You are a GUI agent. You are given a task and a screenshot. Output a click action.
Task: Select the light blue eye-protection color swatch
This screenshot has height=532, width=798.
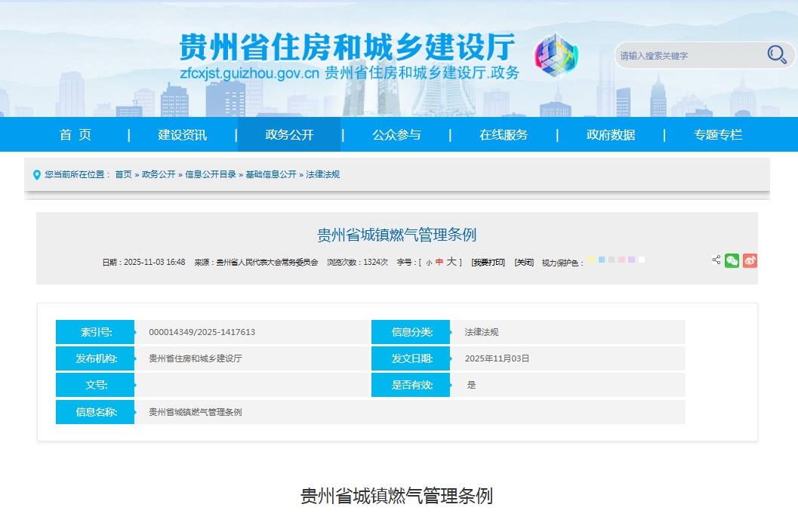point(602,260)
